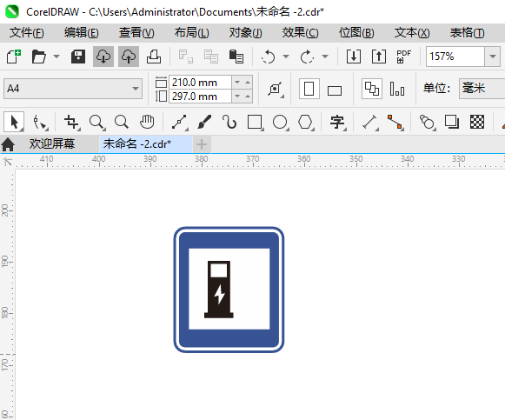
Task: Select the curved hook-shaped tool icon
Action: tap(229, 122)
